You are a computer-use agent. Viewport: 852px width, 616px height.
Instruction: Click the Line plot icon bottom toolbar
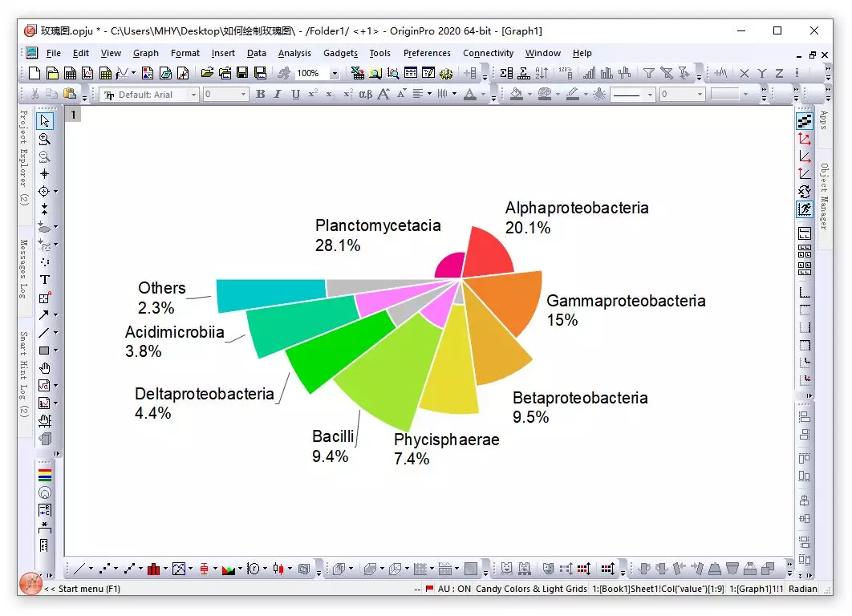[x=79, y=569]
